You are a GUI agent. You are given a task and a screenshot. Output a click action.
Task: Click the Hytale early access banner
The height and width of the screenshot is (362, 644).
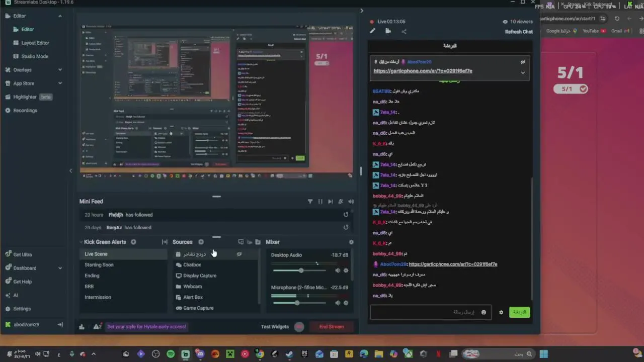146,327
